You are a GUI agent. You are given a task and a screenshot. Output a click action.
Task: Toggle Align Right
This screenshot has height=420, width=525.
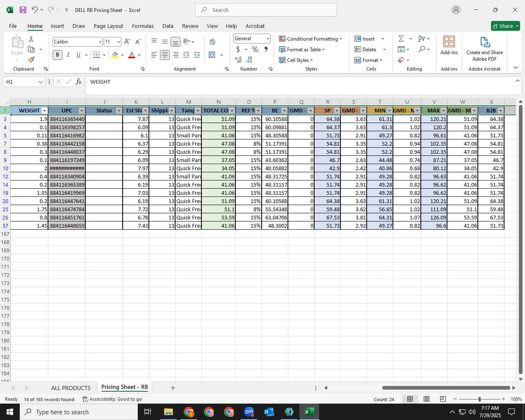[176, 55]
